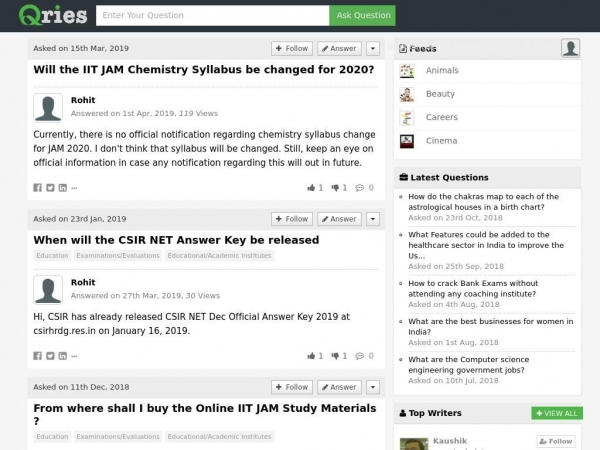The width and height of the screenshot is (600, 450).
Task: Follow the CSIR NET Answer Key question
Action: (292, 219)
